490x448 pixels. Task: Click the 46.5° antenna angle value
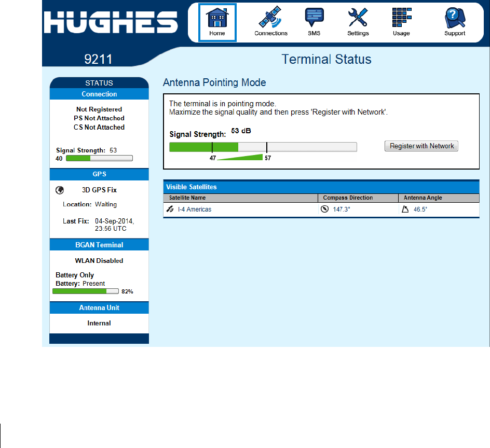[x=420, y=209]
